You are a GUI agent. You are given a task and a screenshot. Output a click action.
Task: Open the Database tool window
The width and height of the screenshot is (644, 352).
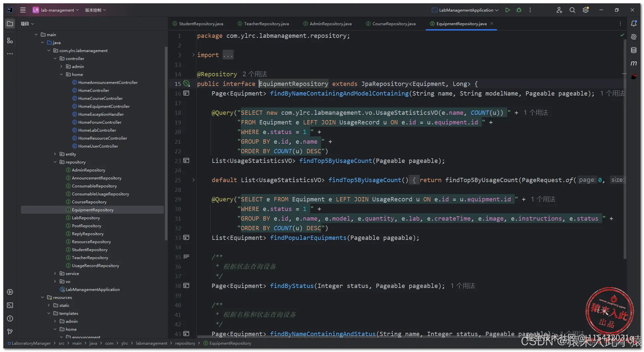pos(633,50)
